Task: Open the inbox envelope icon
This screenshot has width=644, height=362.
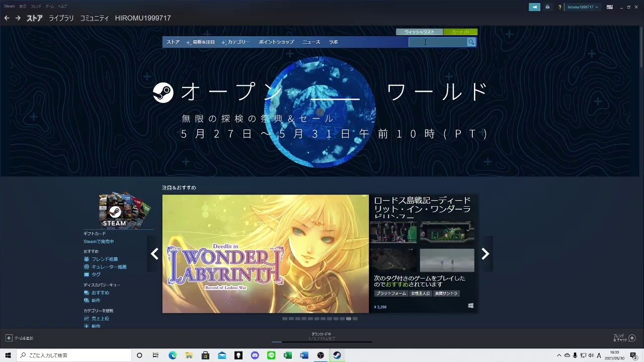Action: pos(547,7)
